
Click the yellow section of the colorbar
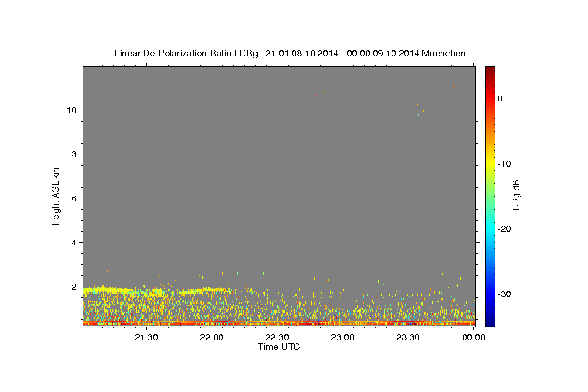tap(490, 164)
